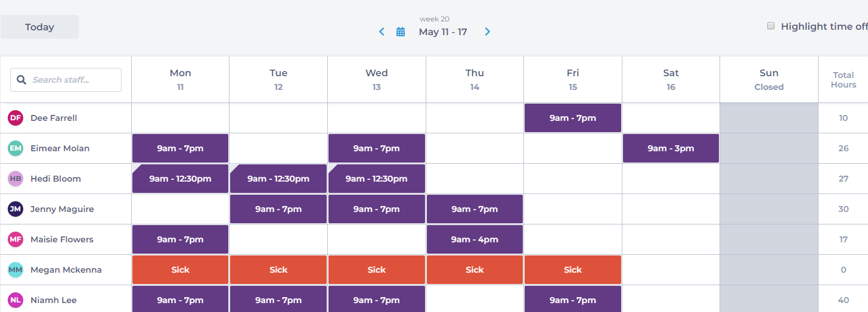
Task: Advance to next week with right chevron
Action: (487, 32)
